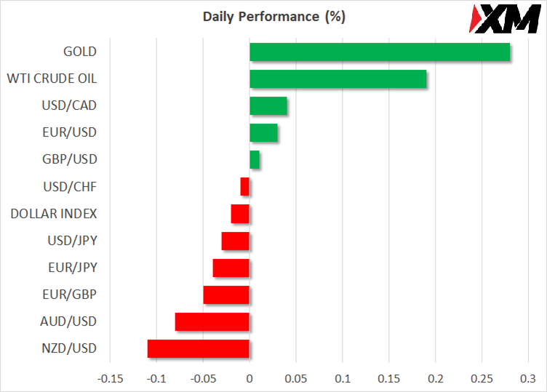Click the DOLLAR INDEX label text
The image size is (547, 392).
click(x=54, y=214)
